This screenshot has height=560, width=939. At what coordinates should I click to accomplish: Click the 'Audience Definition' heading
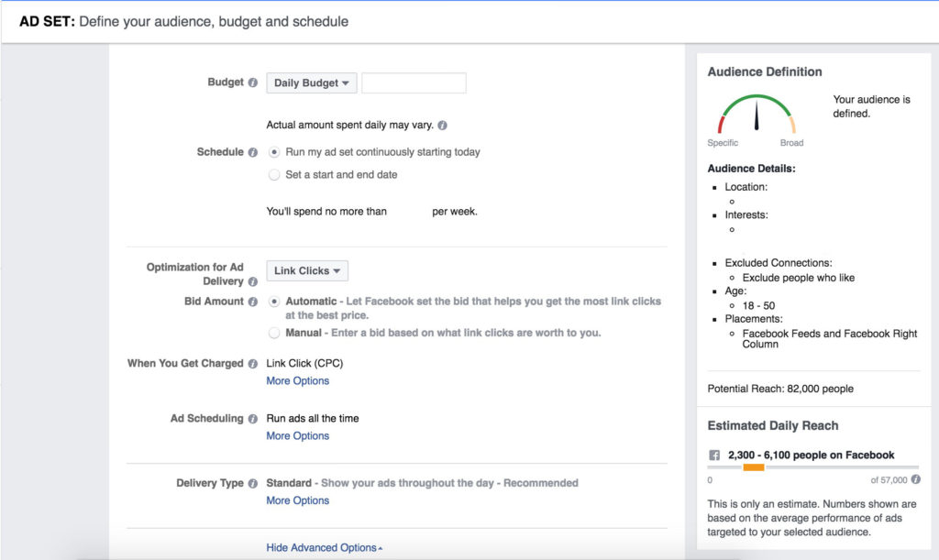tap(765, 71)
